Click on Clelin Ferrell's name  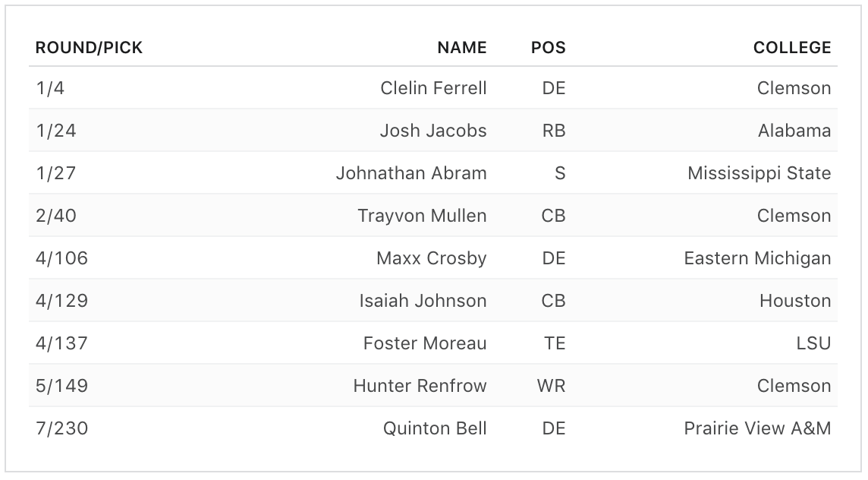pyautogui.click(x=433, y=88)
